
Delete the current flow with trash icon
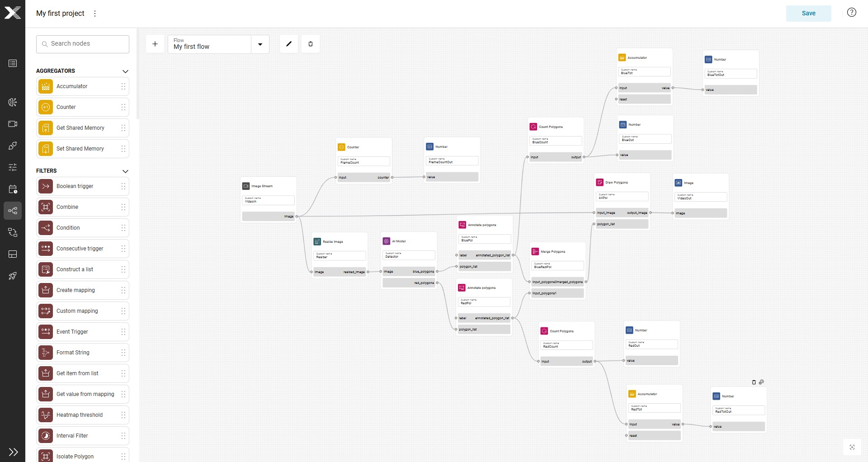pos(311,44)
